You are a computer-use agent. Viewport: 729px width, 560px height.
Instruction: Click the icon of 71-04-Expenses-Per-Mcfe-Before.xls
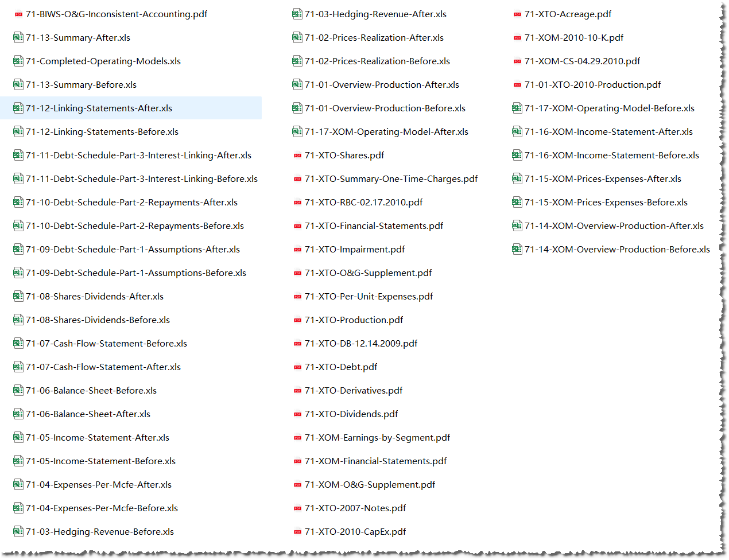(x=18, y=508)
